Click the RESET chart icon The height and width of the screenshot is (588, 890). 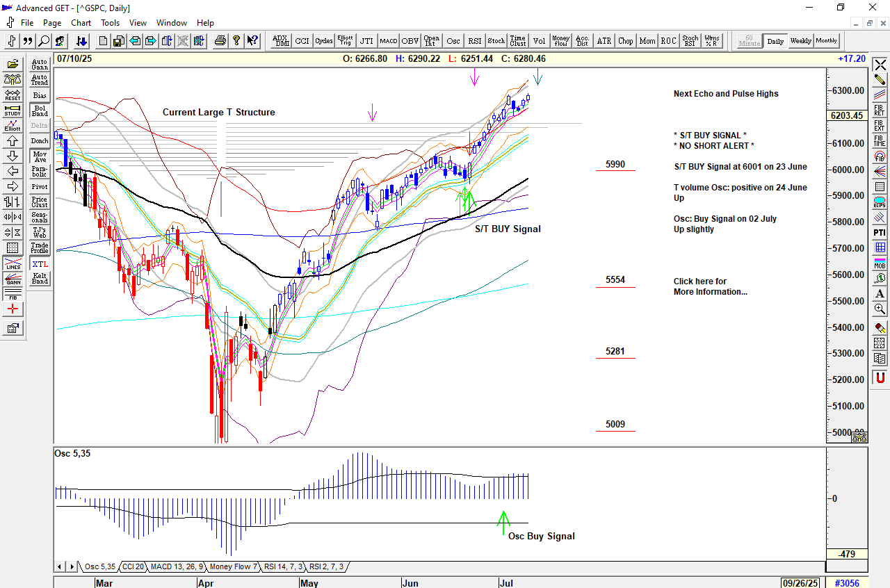point(13,95)
